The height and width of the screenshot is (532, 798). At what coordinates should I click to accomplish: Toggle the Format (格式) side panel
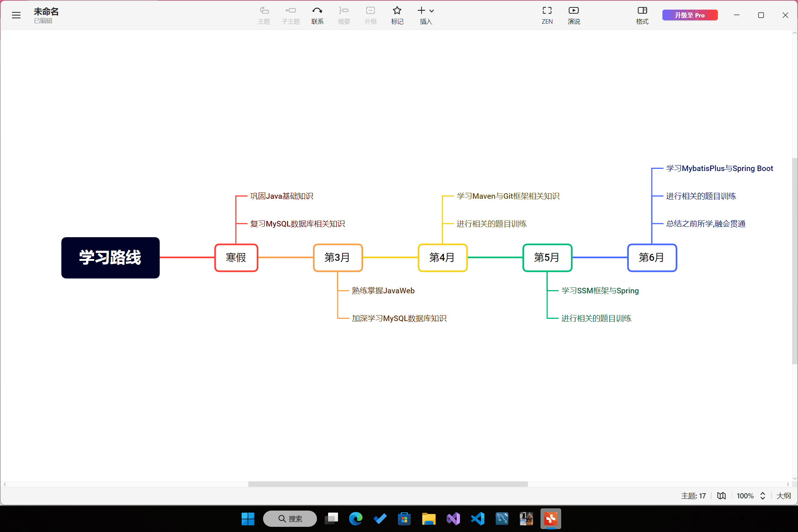(642, 15)
